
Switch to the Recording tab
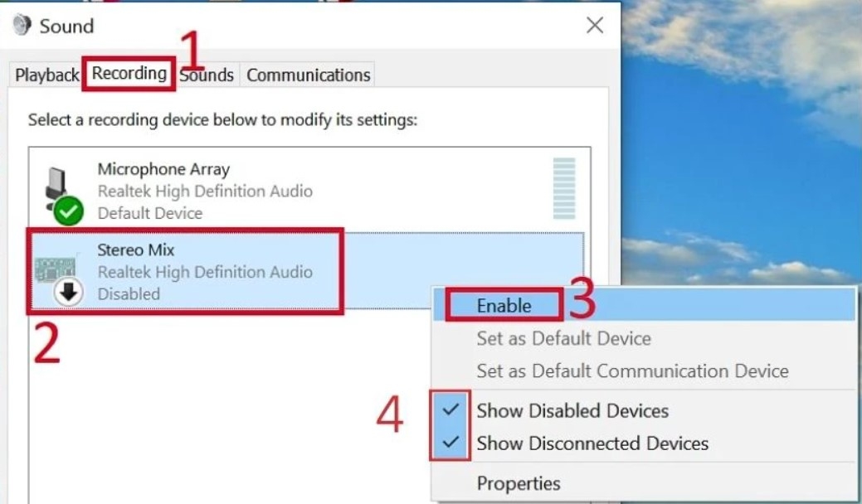click(129, 73)
